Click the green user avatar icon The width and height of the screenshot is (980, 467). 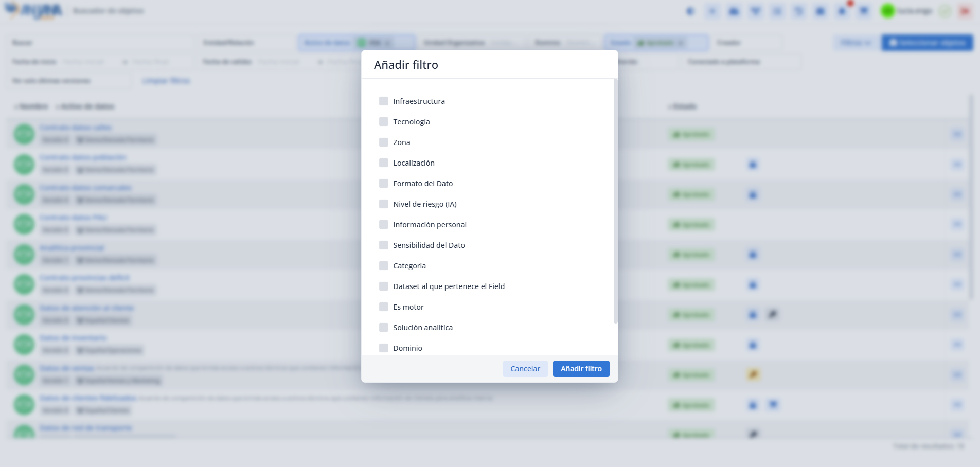pyautogui.click(x=887, y=11)
